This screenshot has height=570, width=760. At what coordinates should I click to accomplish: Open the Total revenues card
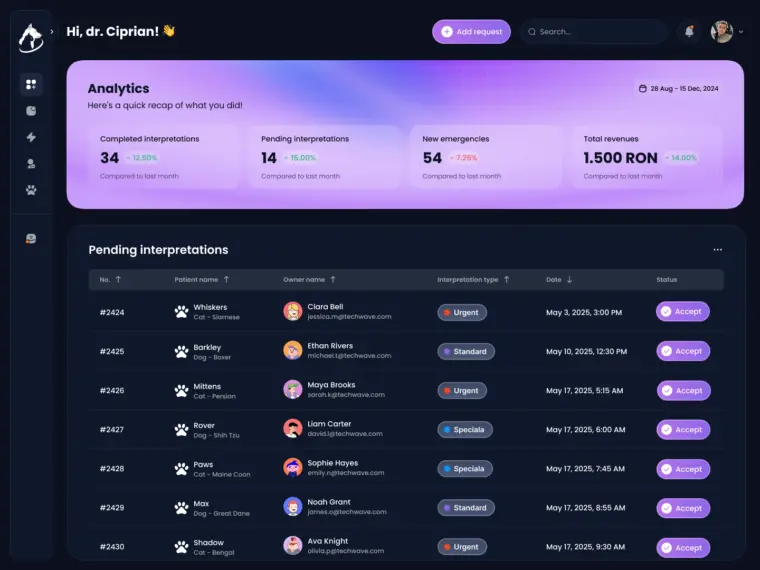coord(647,157)
